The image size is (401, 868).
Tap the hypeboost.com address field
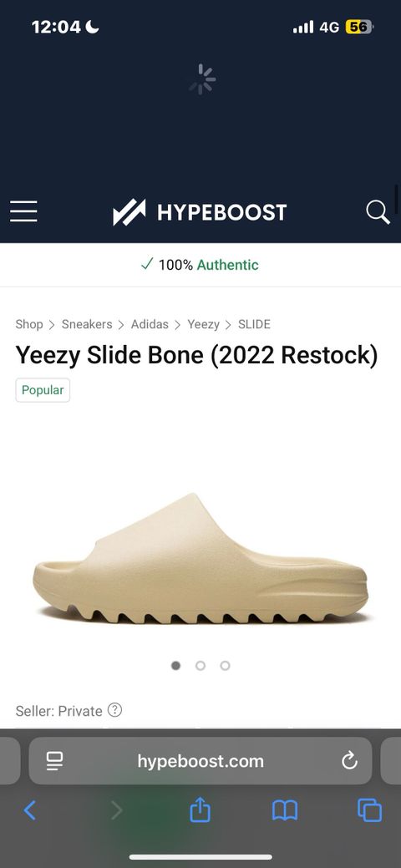pyautogui.click(x=200, y=761)
